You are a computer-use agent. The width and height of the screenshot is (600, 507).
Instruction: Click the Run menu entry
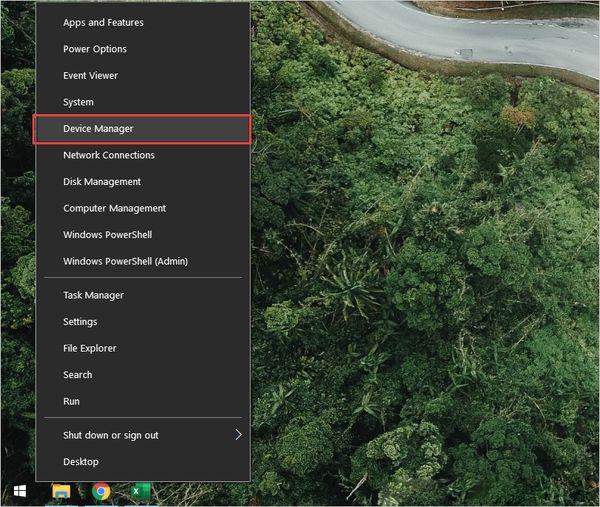click(x=71, y=401)
